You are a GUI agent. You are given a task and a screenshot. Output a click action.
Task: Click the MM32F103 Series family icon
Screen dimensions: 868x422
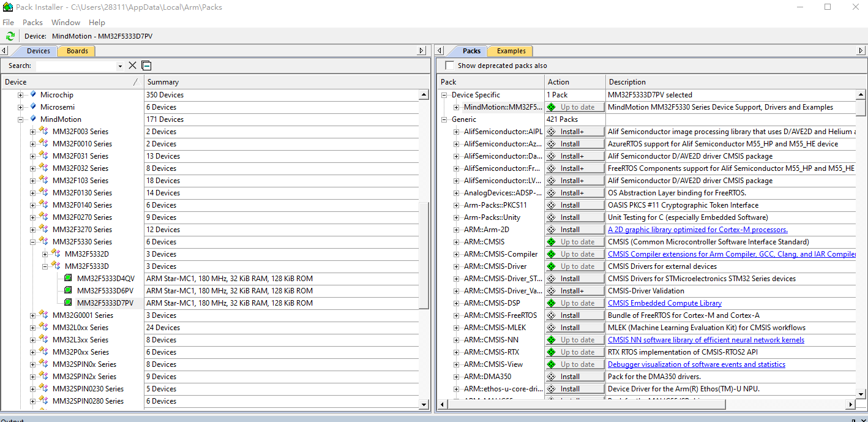[43, 180]
